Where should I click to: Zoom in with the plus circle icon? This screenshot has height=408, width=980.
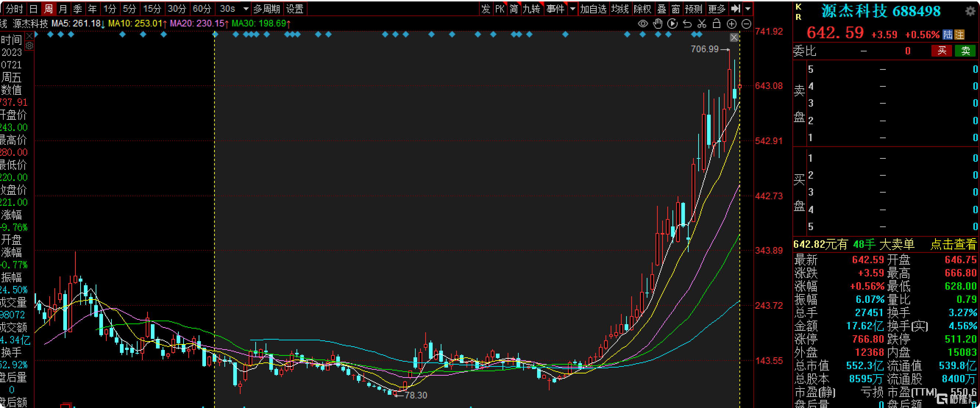pyautogui.click(x=732, y=24)
